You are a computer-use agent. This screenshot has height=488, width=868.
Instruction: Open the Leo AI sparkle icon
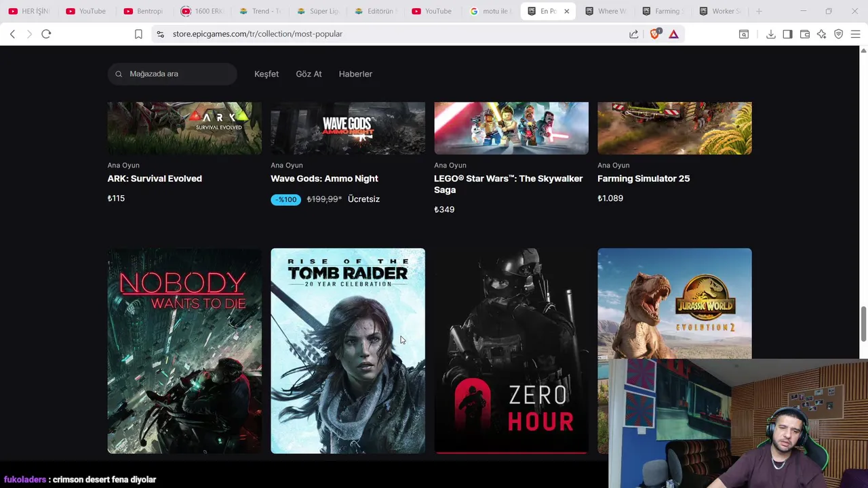click(821, 34)
